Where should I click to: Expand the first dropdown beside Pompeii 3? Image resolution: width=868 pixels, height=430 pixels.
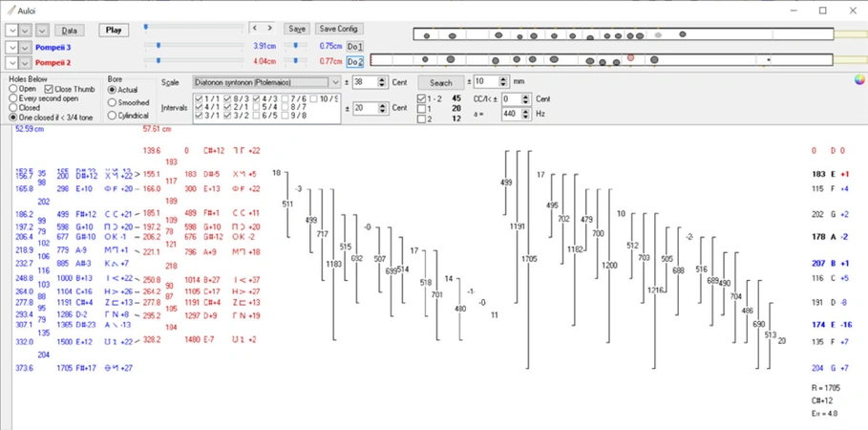12,46
